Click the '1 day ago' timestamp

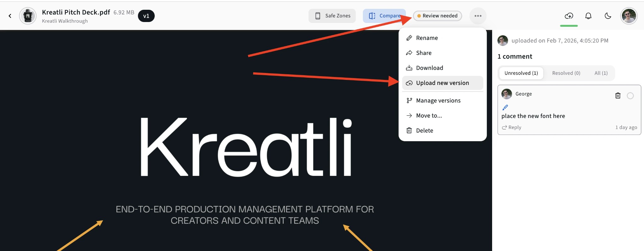coord(626,127)
